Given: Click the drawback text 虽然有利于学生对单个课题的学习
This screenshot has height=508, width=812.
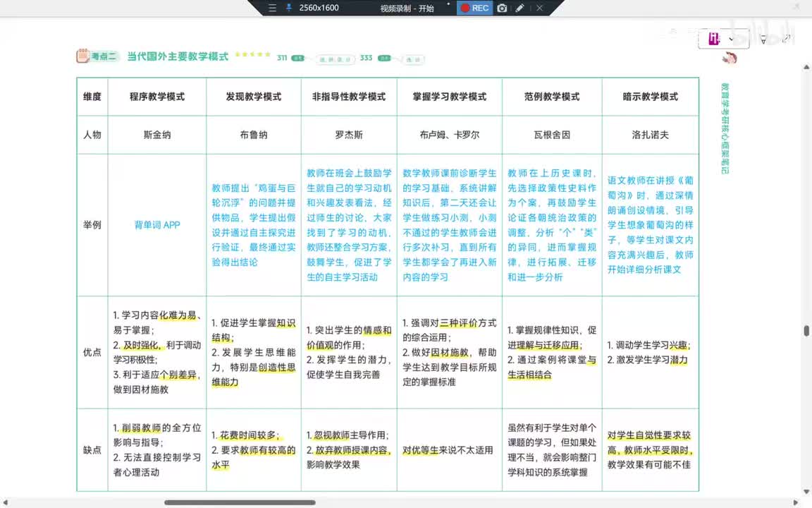Looking at the screenshot, I should click(551, 450).
